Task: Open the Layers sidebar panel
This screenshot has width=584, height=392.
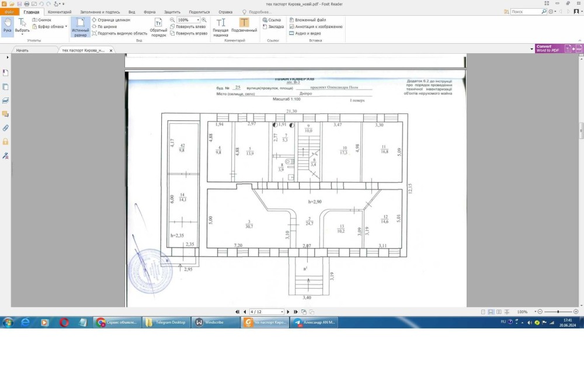Action: (6, 100)
